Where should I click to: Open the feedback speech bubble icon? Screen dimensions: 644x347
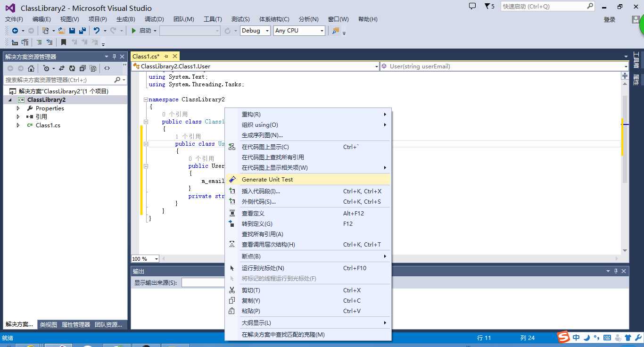point(472,6)
